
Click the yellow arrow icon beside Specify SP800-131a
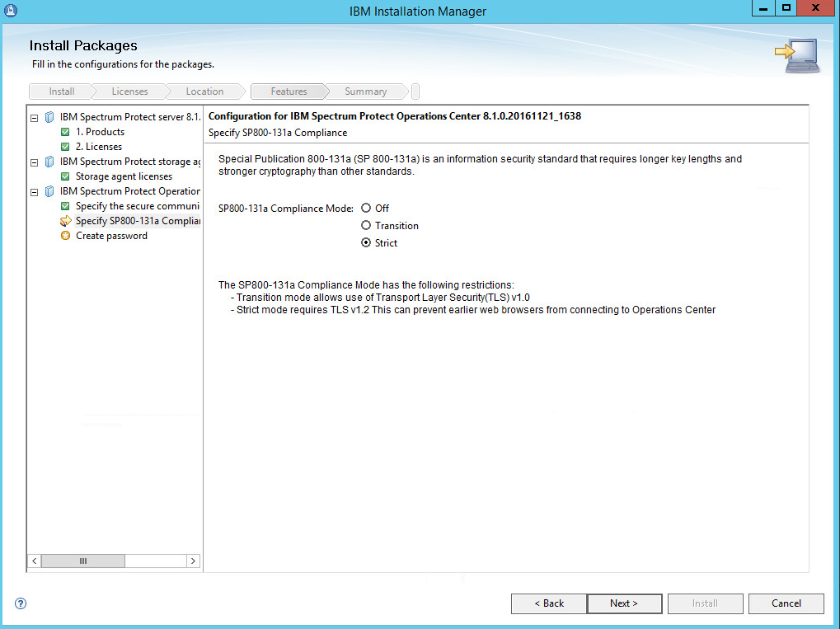pos(65,221)
